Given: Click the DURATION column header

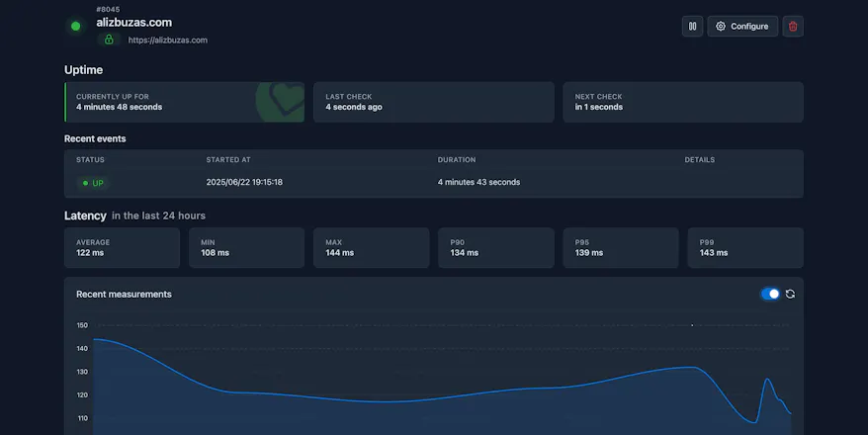Looking at the screenshot, I should point(457,159).
